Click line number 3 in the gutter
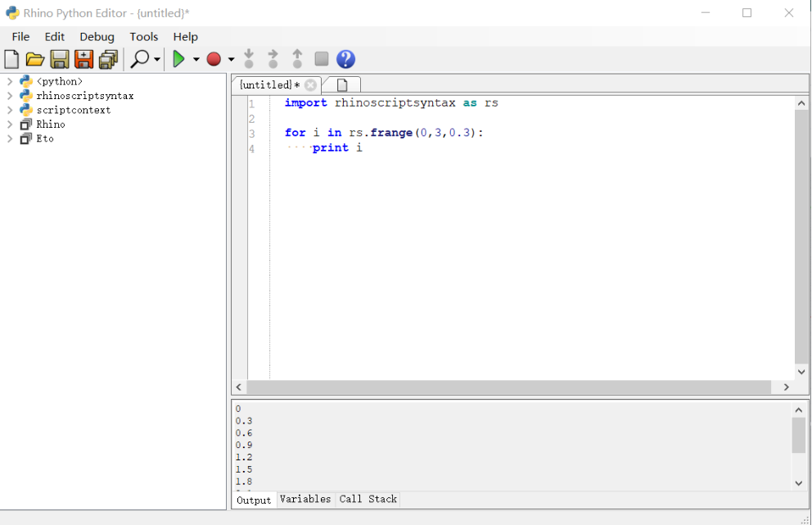 click(251, 134)
